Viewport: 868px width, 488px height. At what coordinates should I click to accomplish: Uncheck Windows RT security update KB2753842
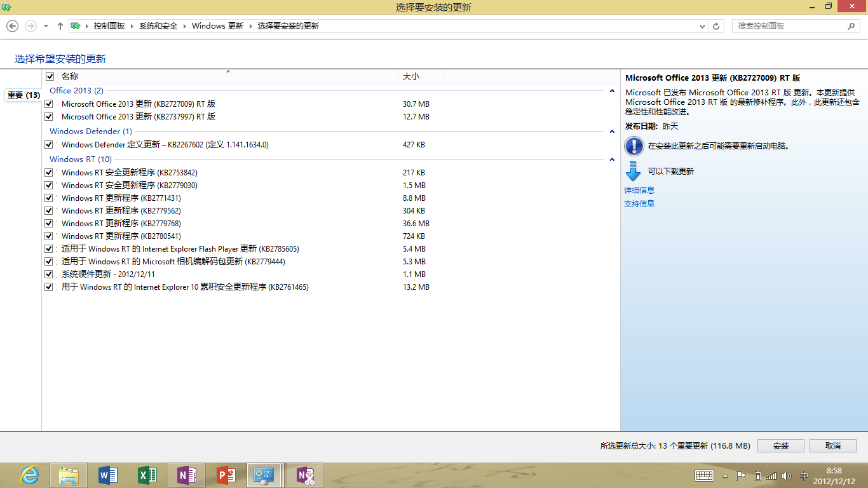point(49,173)
